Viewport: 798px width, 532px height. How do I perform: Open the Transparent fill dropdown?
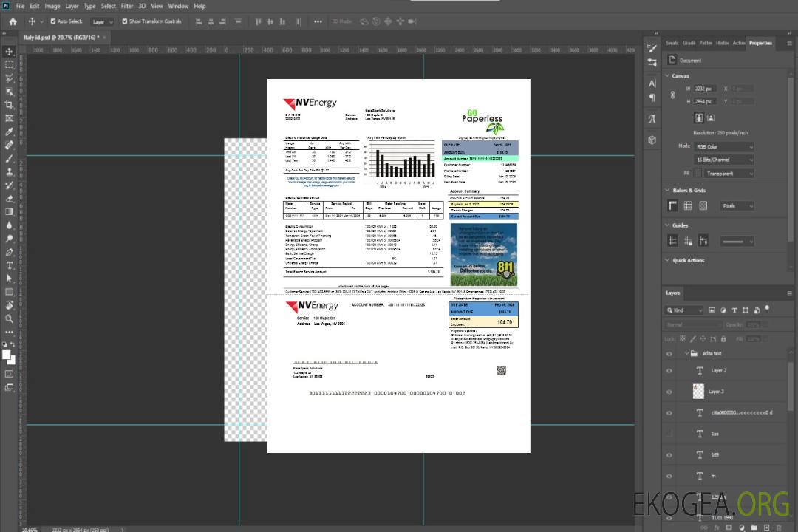pos(729,174)
